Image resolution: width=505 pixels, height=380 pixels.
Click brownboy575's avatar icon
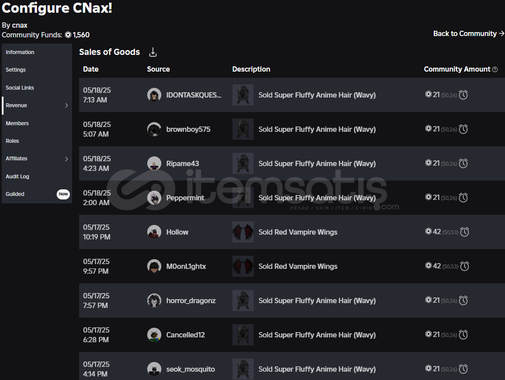click(x=154, y=129)
